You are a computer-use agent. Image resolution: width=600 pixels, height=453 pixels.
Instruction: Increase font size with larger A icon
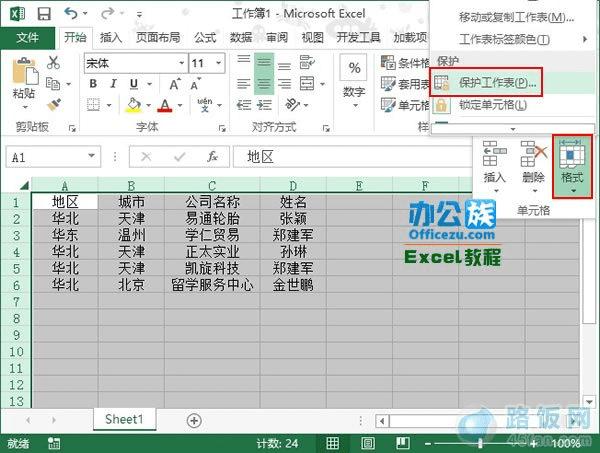click(x=175, y=84)
